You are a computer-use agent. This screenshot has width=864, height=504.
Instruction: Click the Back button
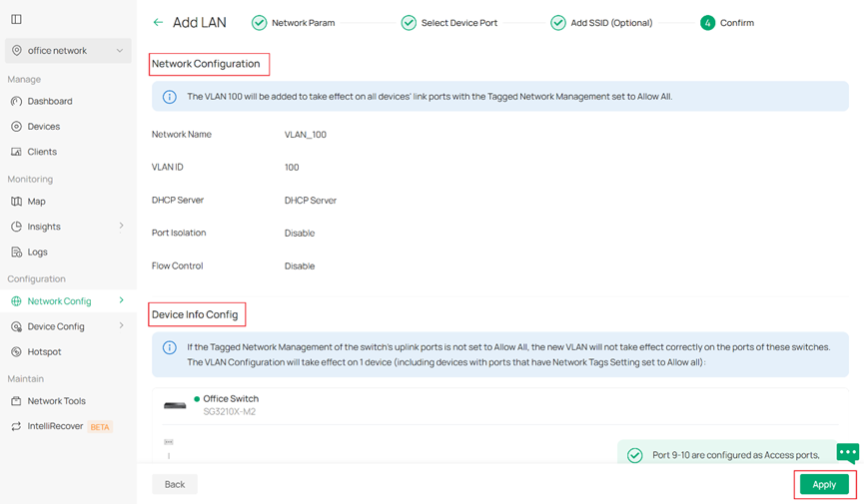click(x=175, y=484)
